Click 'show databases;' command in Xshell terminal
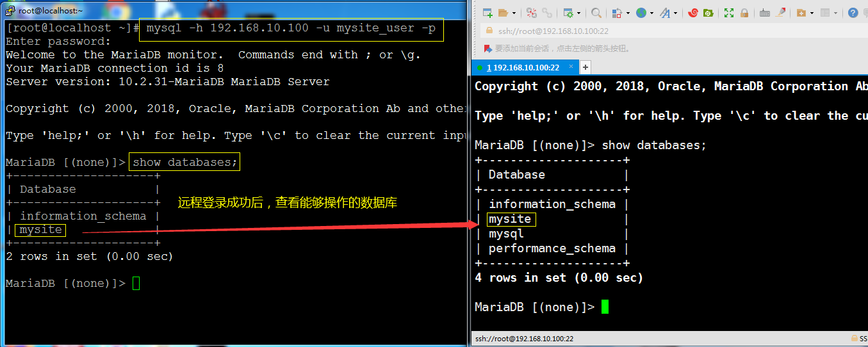Viewport: 868px width, 347px height. coord(655,145)
